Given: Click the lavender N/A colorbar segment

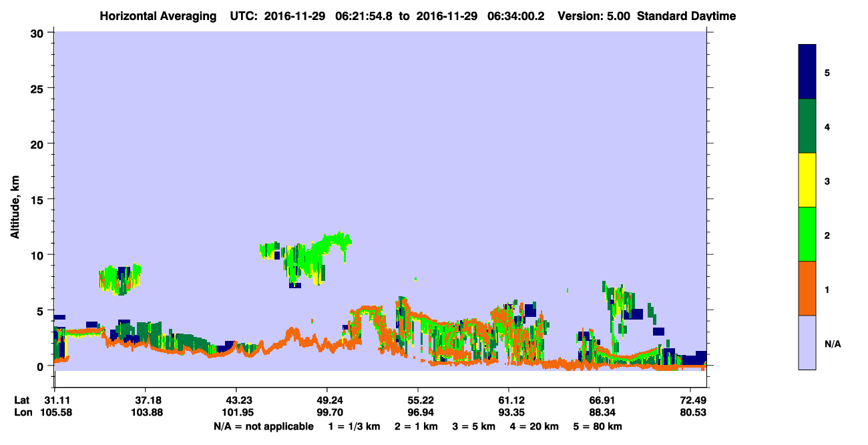Looking at the screenshot, I should point(807,342).
